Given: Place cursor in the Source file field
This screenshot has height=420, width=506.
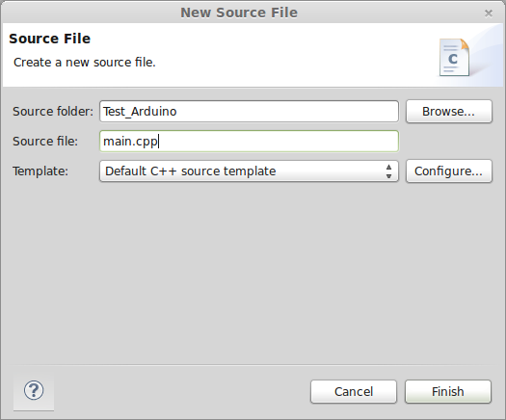Looking at the screenshot, I should (x=249, y=142).
